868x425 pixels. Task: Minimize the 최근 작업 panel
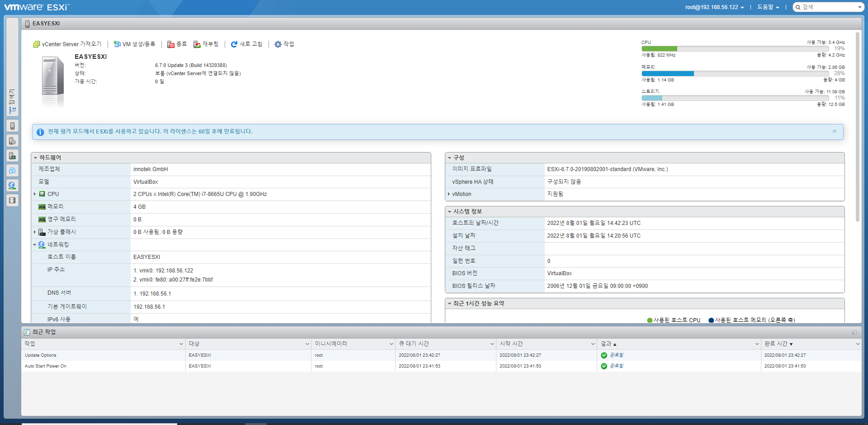coord(854,332)
